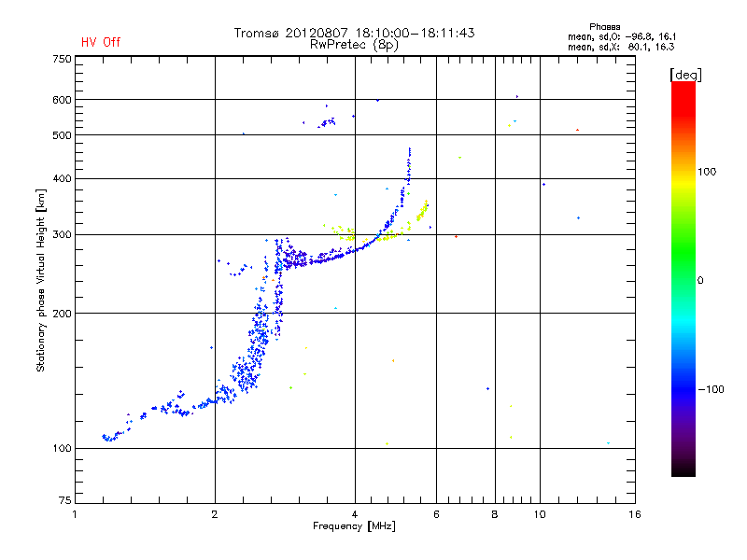Image resolution: width=747 pixels, height=560 pixels.
Task: Click the y-axis label '200'
Action: click(63, 314)
